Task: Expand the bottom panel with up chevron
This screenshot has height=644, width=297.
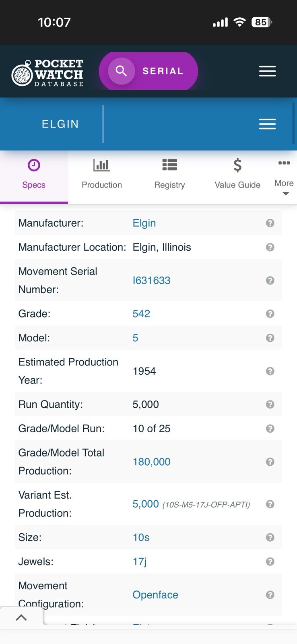Action: tap(21, 617)
